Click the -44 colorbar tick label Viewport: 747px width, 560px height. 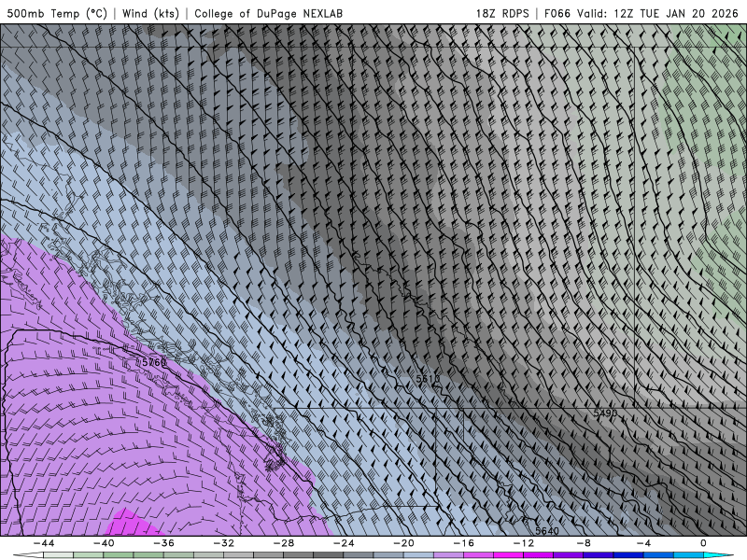pos(44,543)
